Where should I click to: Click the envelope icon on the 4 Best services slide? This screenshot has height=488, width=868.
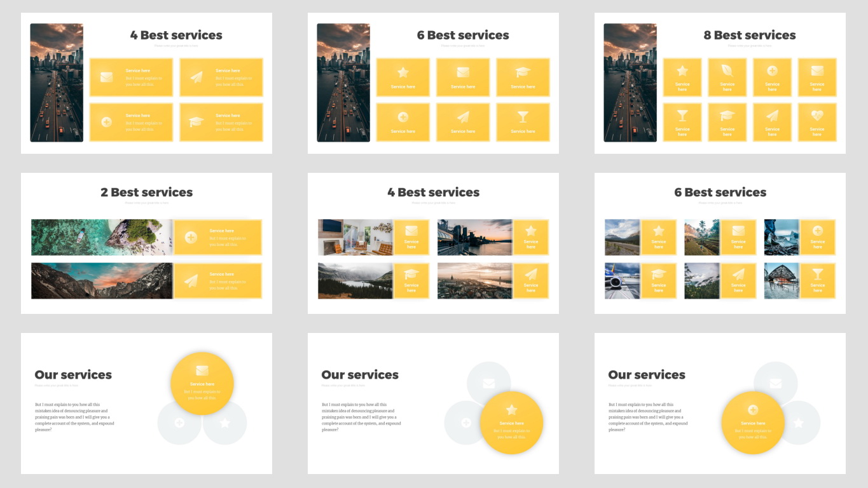107,76
